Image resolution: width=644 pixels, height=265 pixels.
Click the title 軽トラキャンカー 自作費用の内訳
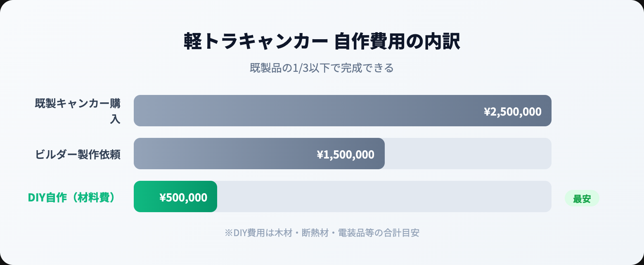(x=322, y=41)
